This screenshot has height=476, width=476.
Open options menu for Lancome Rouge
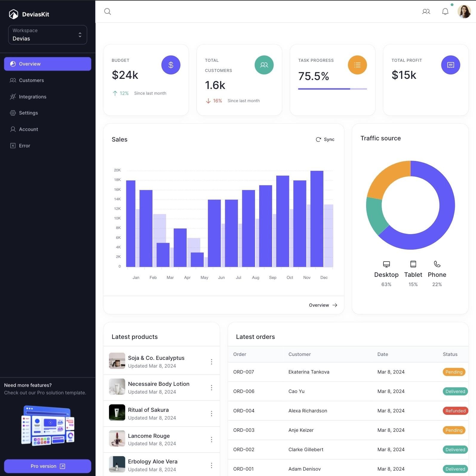click(211, 439)
